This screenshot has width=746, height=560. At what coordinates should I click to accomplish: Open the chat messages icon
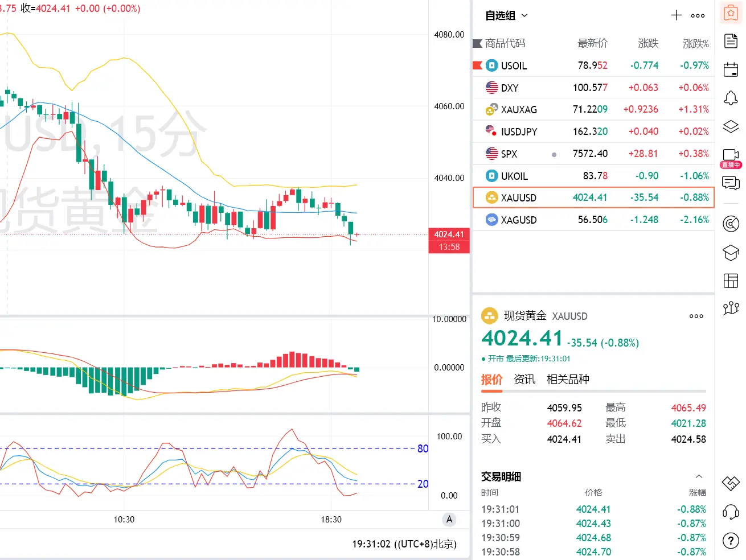pos(731,183)
